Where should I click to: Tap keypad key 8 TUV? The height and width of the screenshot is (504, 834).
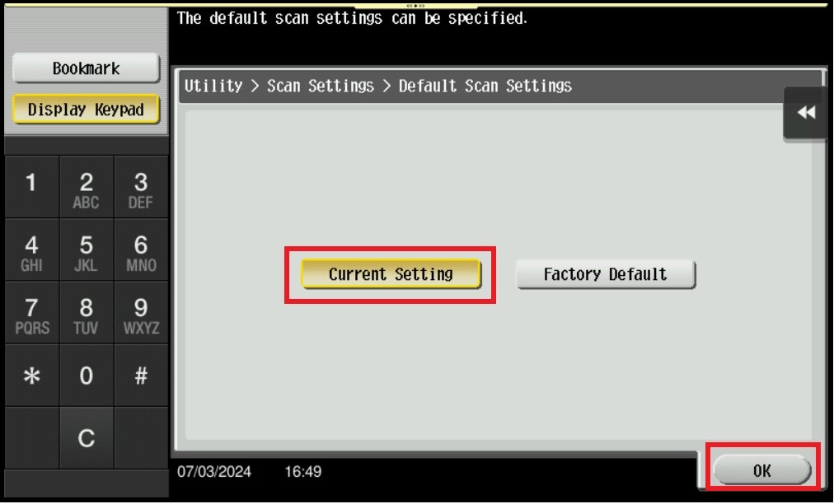pyautogui.click(x=87, y=313)
